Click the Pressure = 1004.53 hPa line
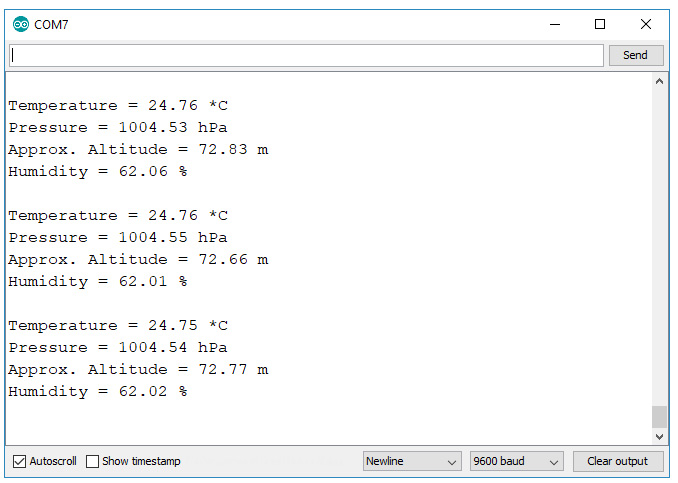678x483 pixels. click(x=118, y=128)
